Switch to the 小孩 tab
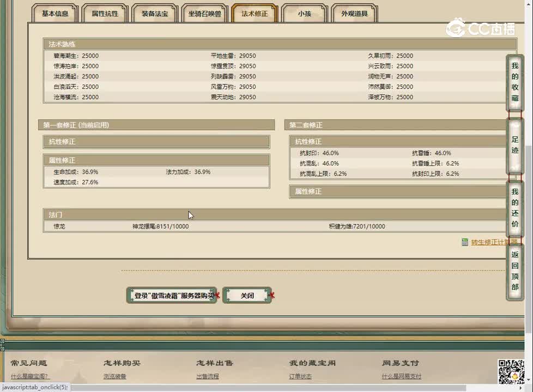The image size is (533, 392). pos(304,14)
